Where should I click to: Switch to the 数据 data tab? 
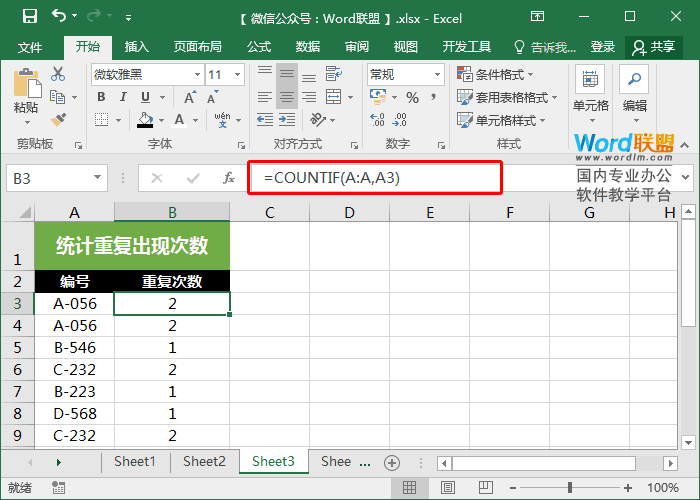[x=308, y=47]
